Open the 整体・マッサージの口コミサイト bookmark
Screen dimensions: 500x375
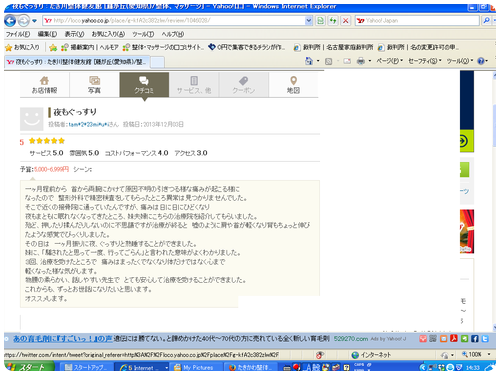[x=163, y=47]
